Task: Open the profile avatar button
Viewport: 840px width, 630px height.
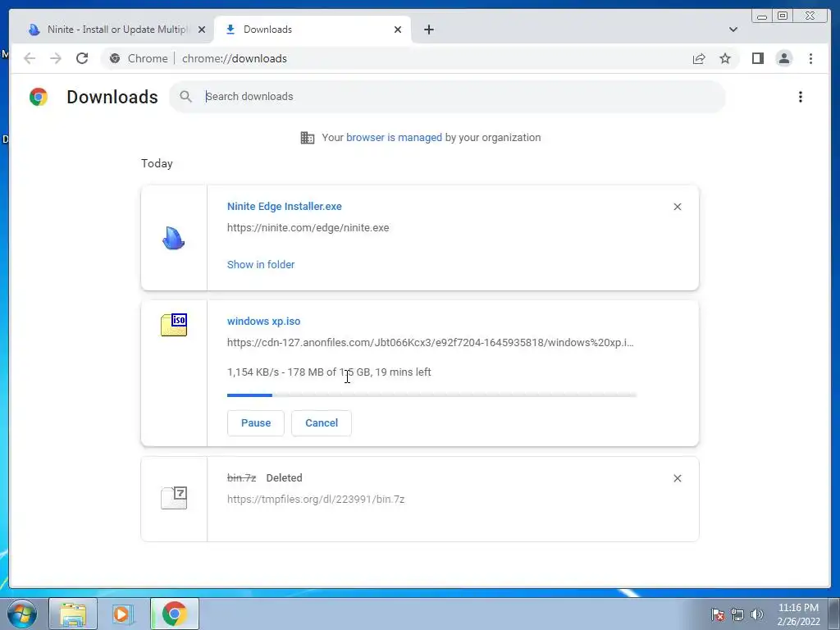Action: pyautogui.click(x=783, y=58)
